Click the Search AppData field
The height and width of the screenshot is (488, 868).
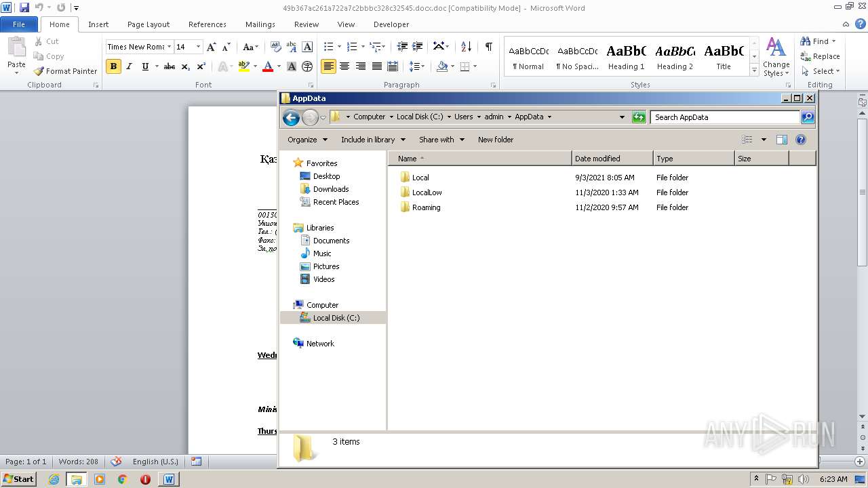pos(724,117)
